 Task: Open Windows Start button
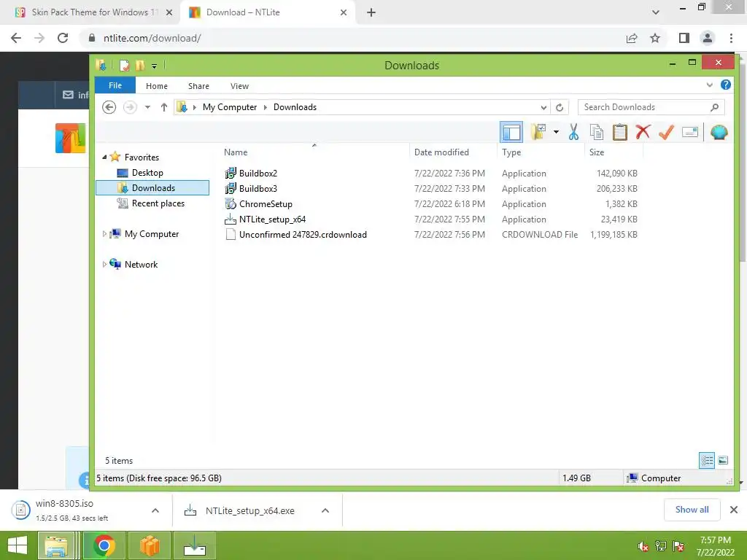click(18, 545)
